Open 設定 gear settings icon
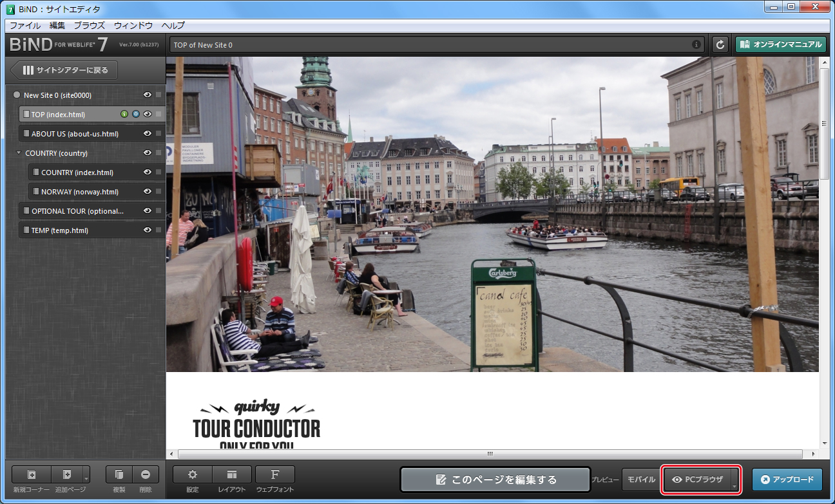Screen dimensions: 835x504 coord(193,474)
